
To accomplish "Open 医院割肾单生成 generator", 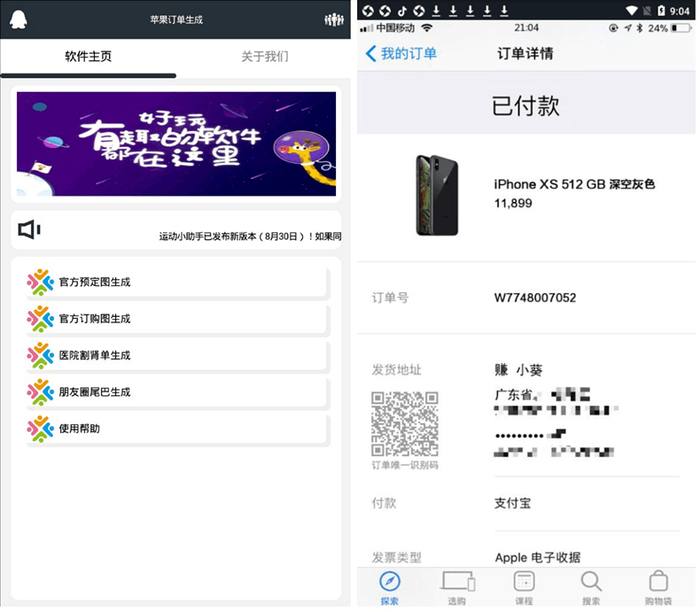I will pos(177,355).
